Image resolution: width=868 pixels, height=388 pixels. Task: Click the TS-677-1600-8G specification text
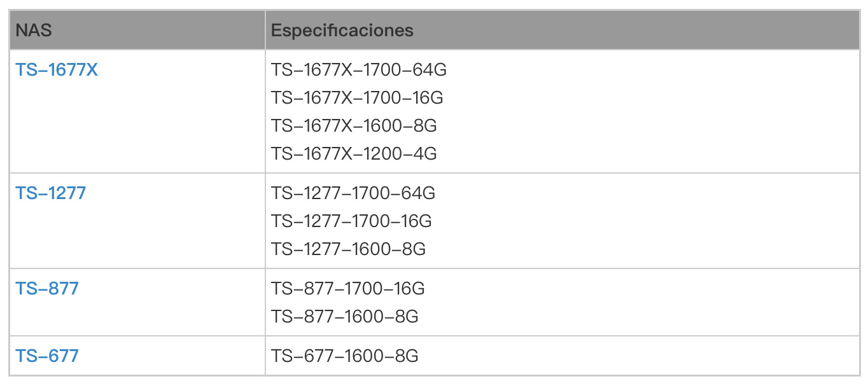(x=344, y=356)
